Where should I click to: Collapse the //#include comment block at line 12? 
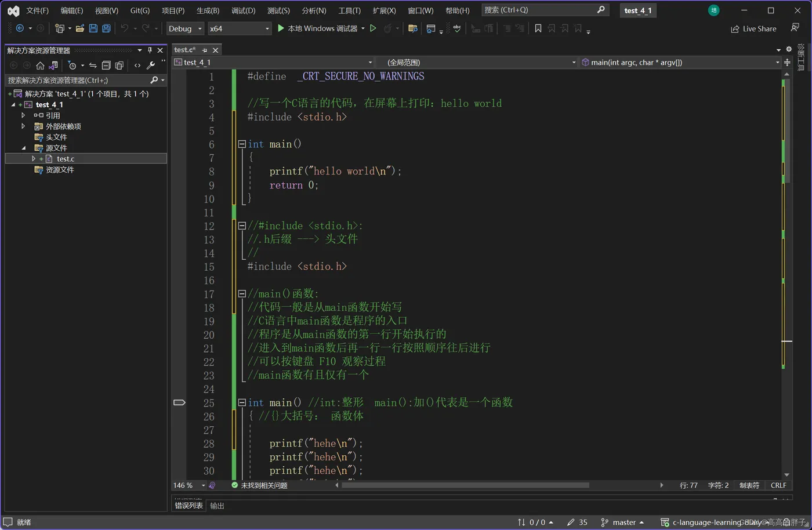[242, 226]
